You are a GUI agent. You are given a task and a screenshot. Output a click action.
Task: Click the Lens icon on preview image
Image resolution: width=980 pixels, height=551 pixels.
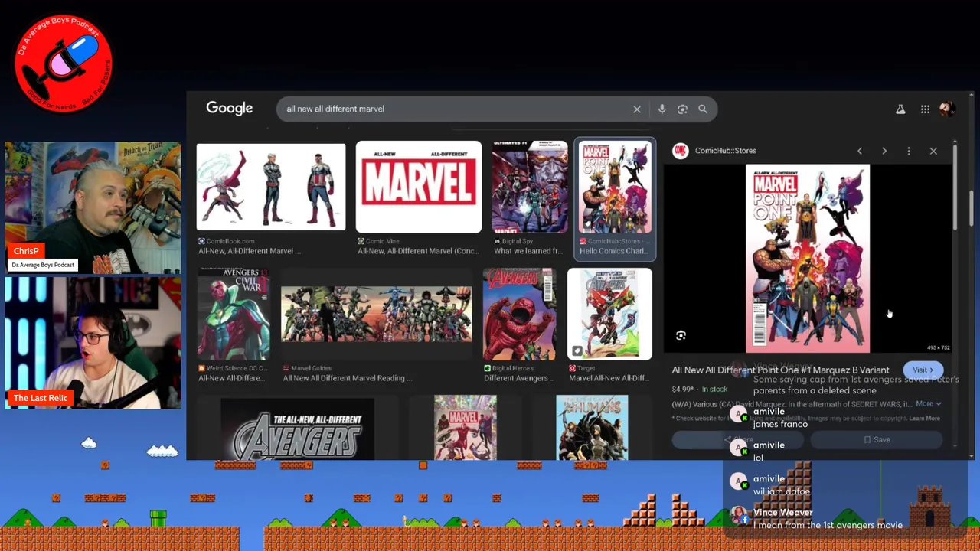tap(681, 335)
